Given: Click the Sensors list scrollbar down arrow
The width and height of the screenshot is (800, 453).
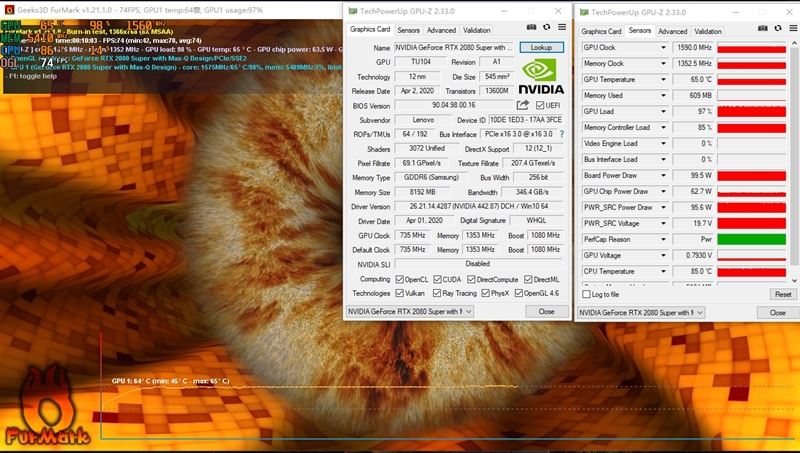Looking at the screenshot, I should coord(794,281).
